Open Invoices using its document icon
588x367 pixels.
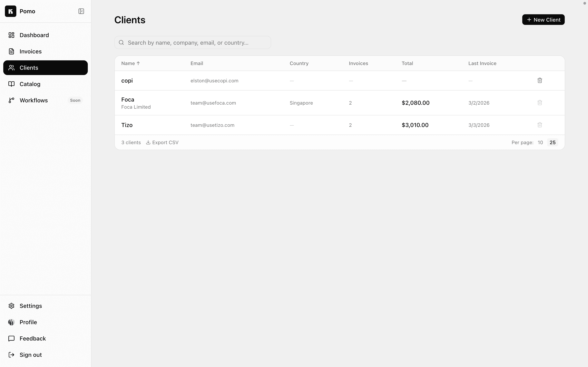click(x=11, y=51)
